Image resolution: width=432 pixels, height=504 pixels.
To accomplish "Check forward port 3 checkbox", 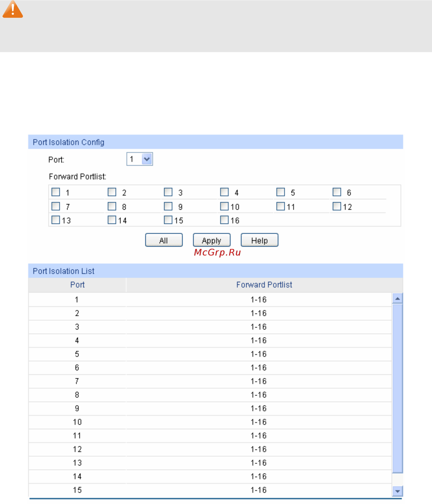I will [x=168, y=192].
